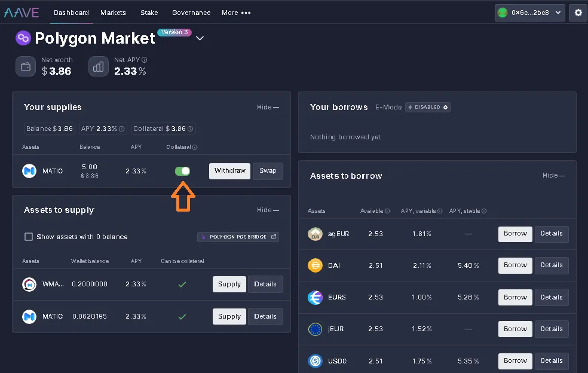Borrow EURS

coord(515,298)
